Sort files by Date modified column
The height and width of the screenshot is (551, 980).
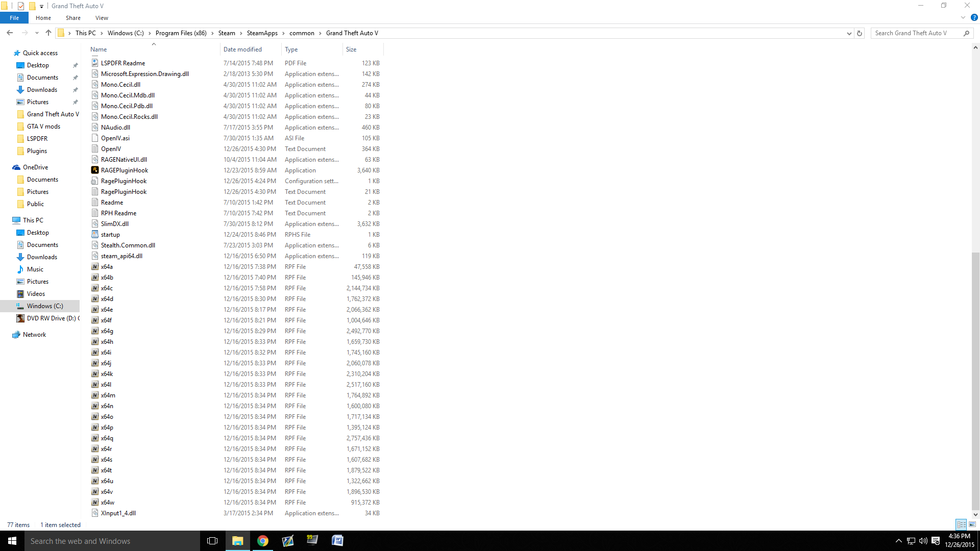[x=243, y=49]
